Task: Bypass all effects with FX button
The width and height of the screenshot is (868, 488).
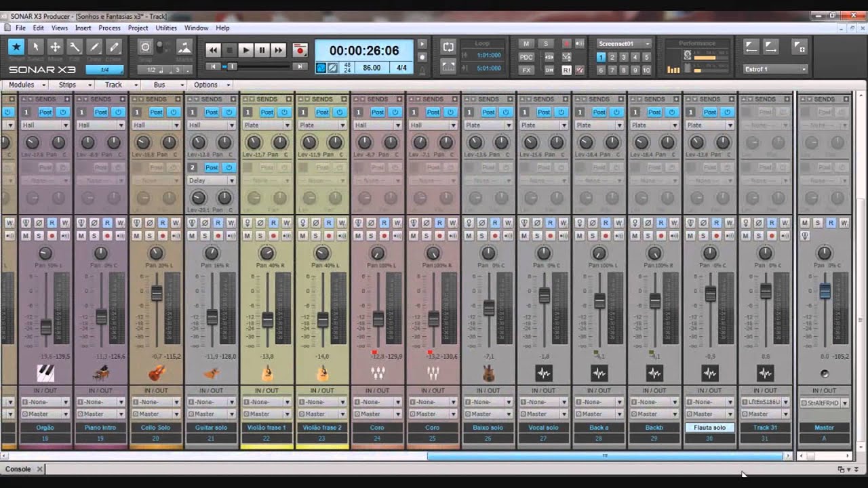Action: (526, 70)
